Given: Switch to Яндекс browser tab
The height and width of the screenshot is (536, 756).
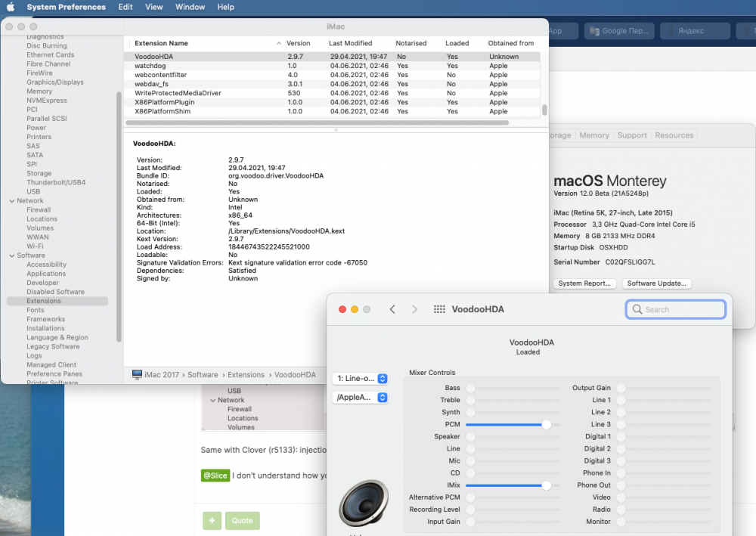Looking at the screenshot, I should 695,31.
